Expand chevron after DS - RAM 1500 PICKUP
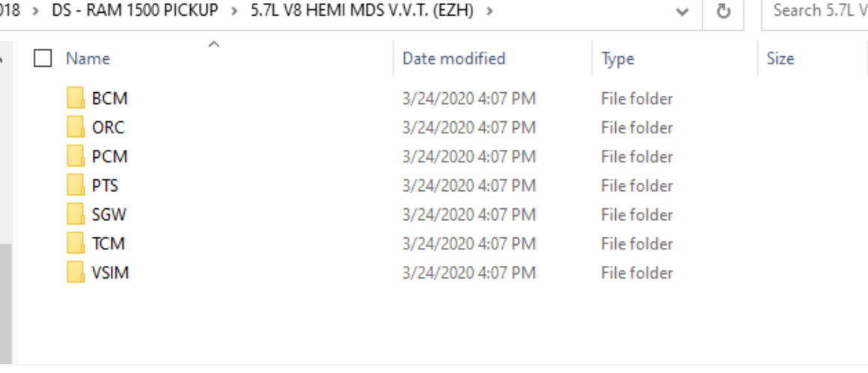This screenshot has width=868, height=373. tap(234, 11)
